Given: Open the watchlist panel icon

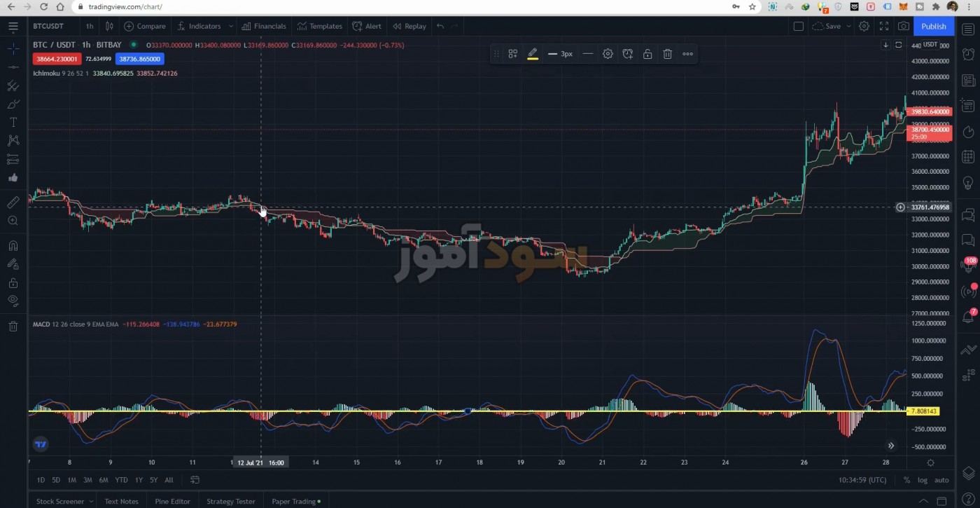Looking at the screenshot, I should [x=968, y=29].
